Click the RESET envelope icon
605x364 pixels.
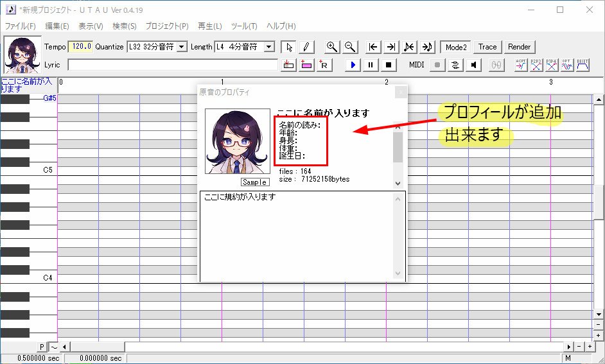tap(583, 65)
